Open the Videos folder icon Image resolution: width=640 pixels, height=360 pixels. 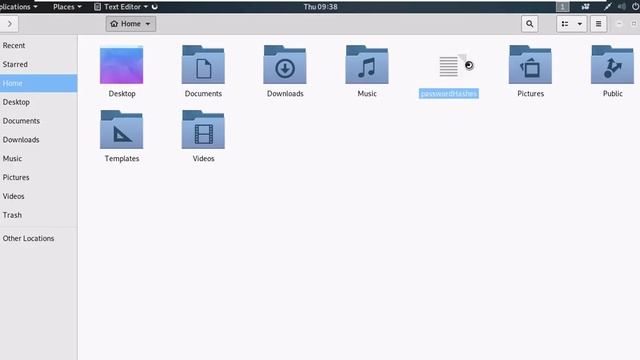[203, 129]
